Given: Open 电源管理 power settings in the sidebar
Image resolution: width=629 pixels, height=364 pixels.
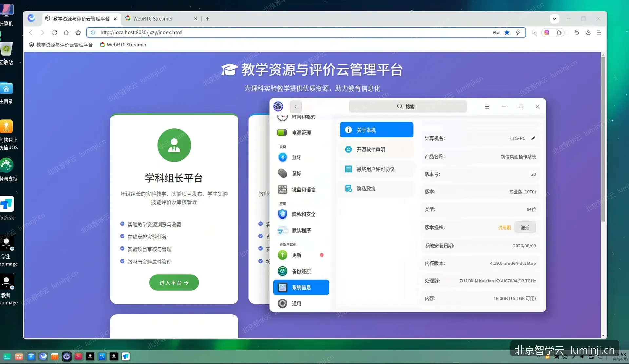Looking at the screenshot, I should pyautogui.click(x=301, y=133).
